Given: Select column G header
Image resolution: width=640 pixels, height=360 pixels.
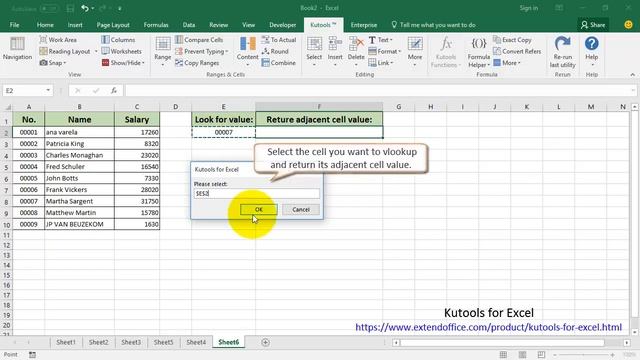Looking at the screenshot, I should 398,107.
